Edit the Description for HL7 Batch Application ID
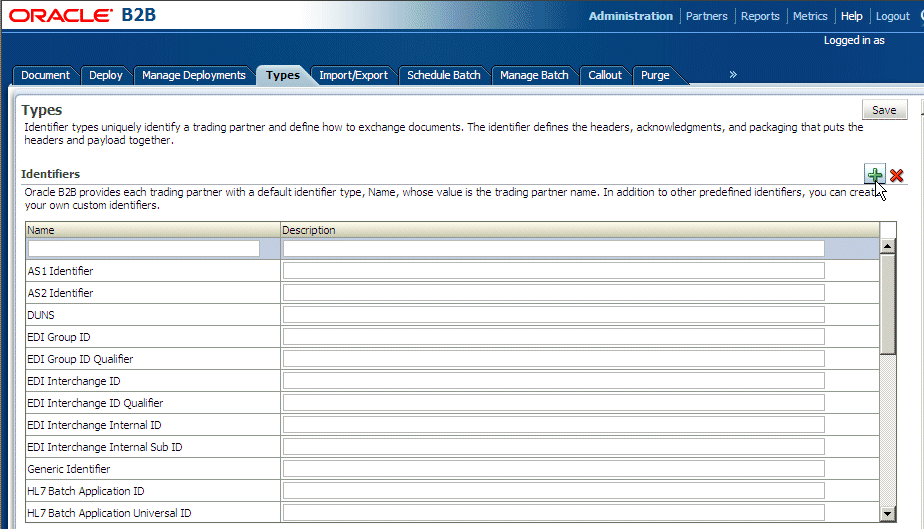The width and height of the screenshot is (924, 529). tap(553, 491)
